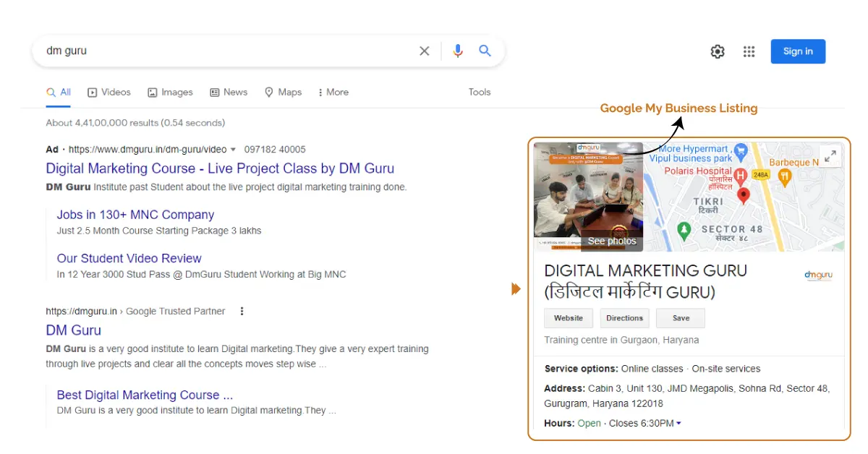This screenshot has width=868, height=454.
Task: Switch to the Images tab
Action: pyautogui.click(x=170, y=93)
